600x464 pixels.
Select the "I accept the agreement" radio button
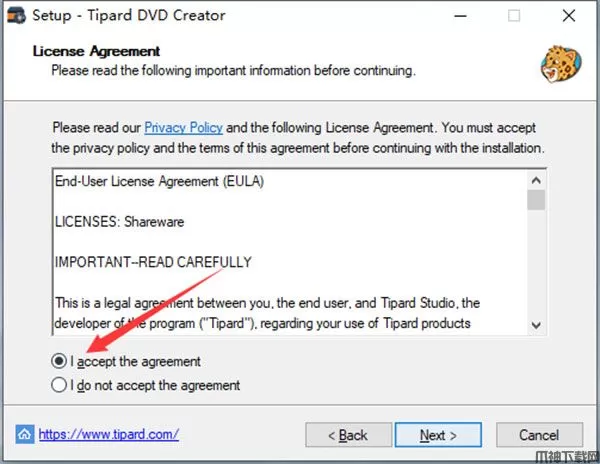click(59, 361)
